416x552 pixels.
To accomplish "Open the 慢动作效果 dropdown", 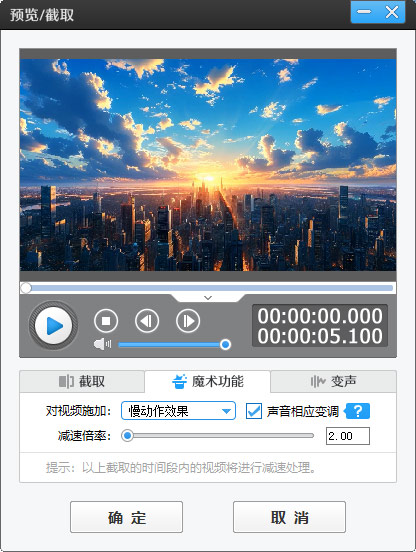I will pos(178,410).
